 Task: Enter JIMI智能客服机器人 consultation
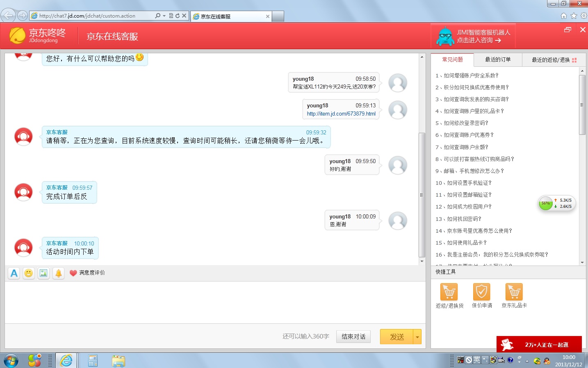pyautogui.click(x=473, y=36)
